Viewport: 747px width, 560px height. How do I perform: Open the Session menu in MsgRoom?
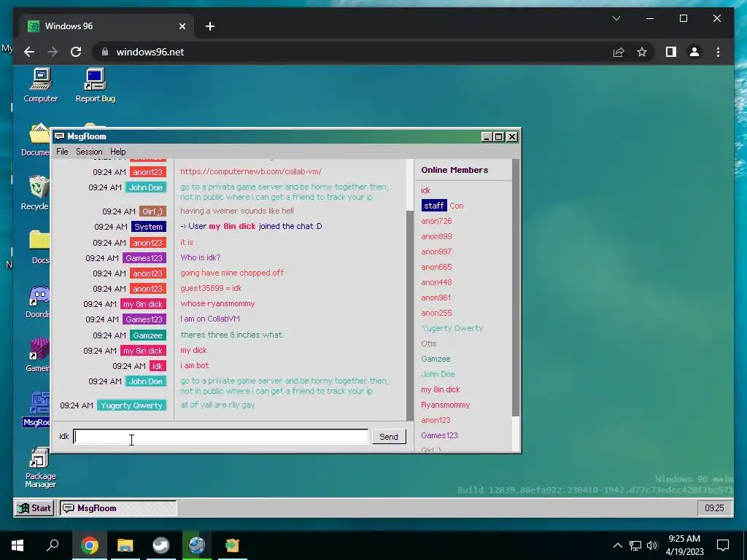click(x=89, y=152)
